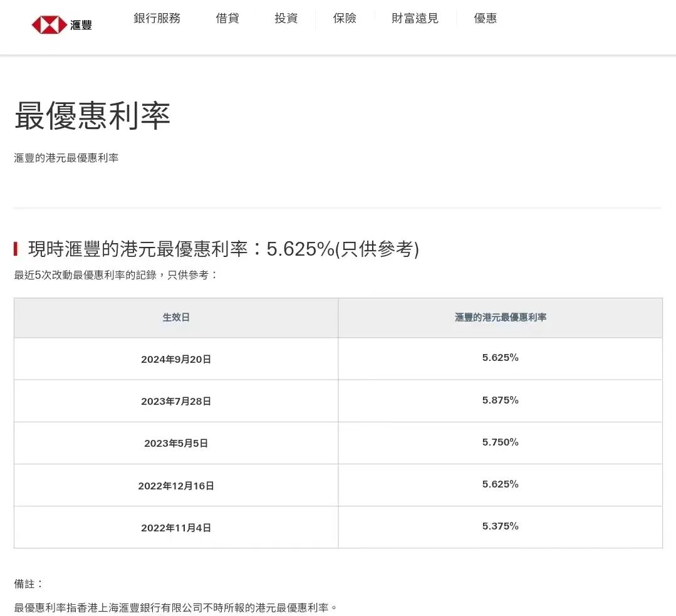The image size is (676, 616).
Task: Select the 2022年11月4日 date cell
Action: pyautogui.click(x=176, y=528)
